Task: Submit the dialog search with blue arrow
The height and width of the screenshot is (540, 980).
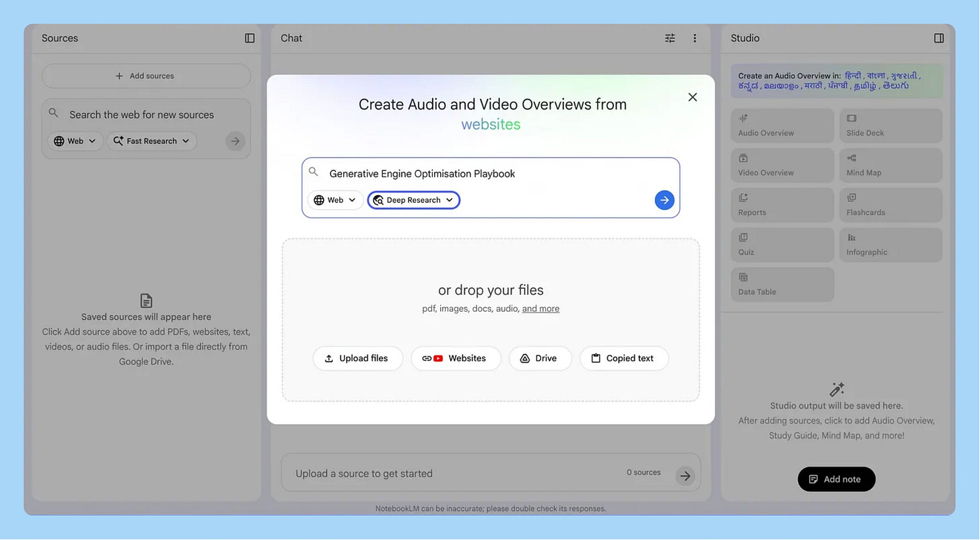Action: pyautogui.click(x=664, y=200)
